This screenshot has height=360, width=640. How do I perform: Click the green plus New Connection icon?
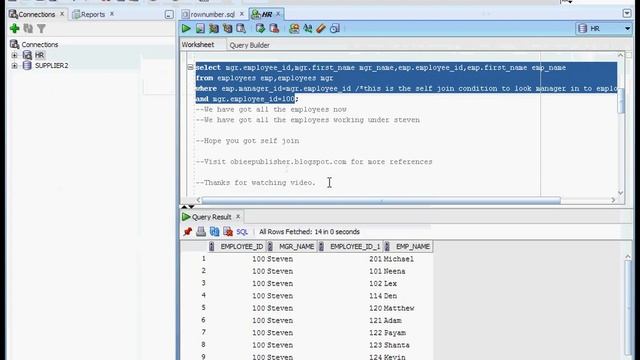pyautogui.click(x=15, y=28)
